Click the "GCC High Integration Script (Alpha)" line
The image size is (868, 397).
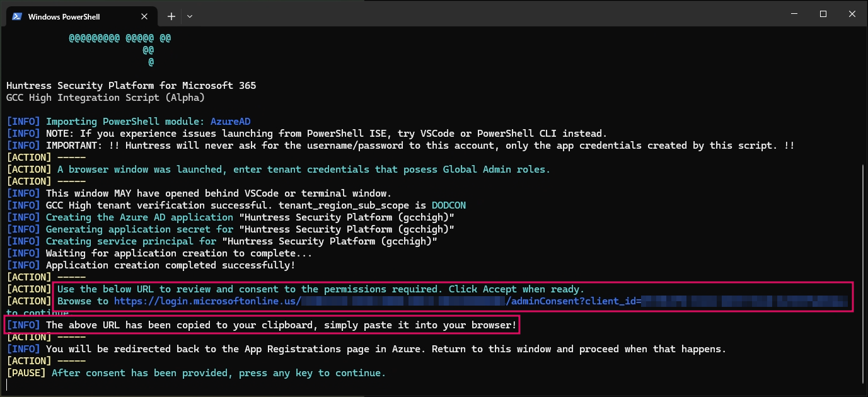click(105, 98)
